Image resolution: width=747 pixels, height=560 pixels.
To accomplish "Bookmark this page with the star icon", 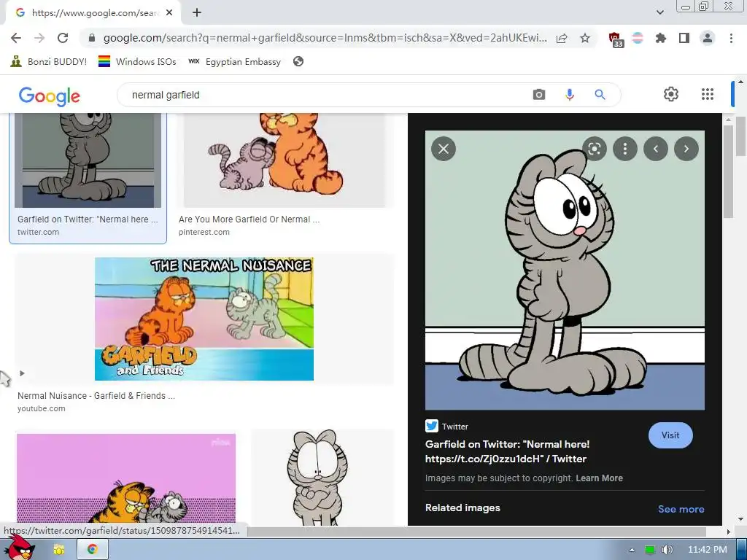I will pyautogui.click(x=585, y=38).
